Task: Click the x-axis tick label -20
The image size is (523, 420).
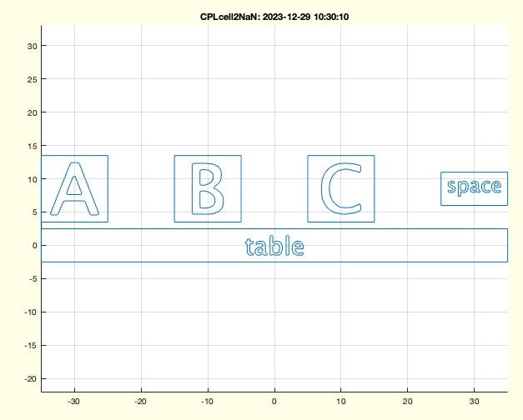Action: (141, 401)
